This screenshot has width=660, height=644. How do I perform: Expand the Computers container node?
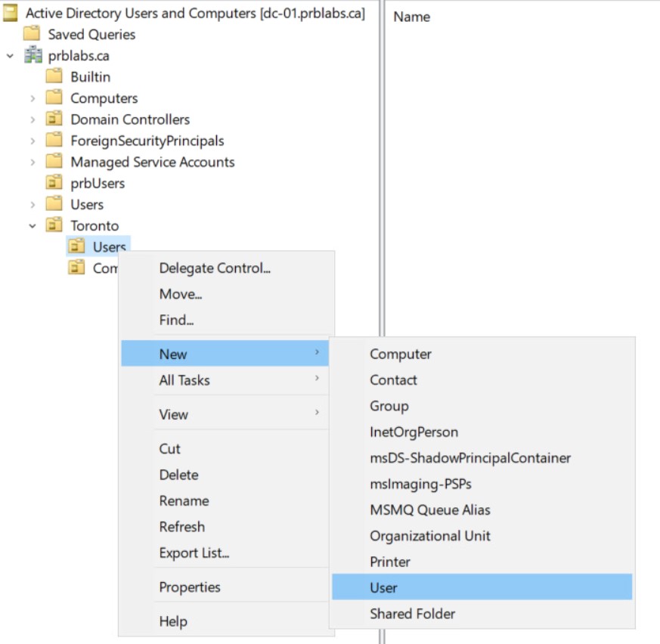click(x=33, y=98)
